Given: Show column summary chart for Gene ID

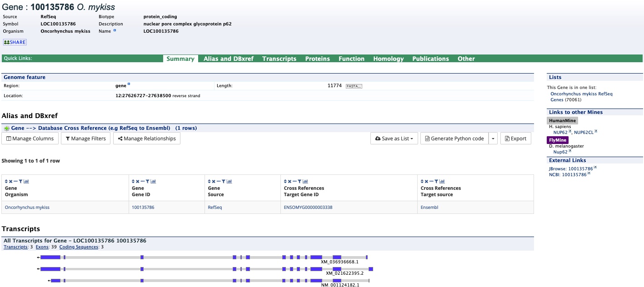Looking at the screenshot, I should pos(153,181).
